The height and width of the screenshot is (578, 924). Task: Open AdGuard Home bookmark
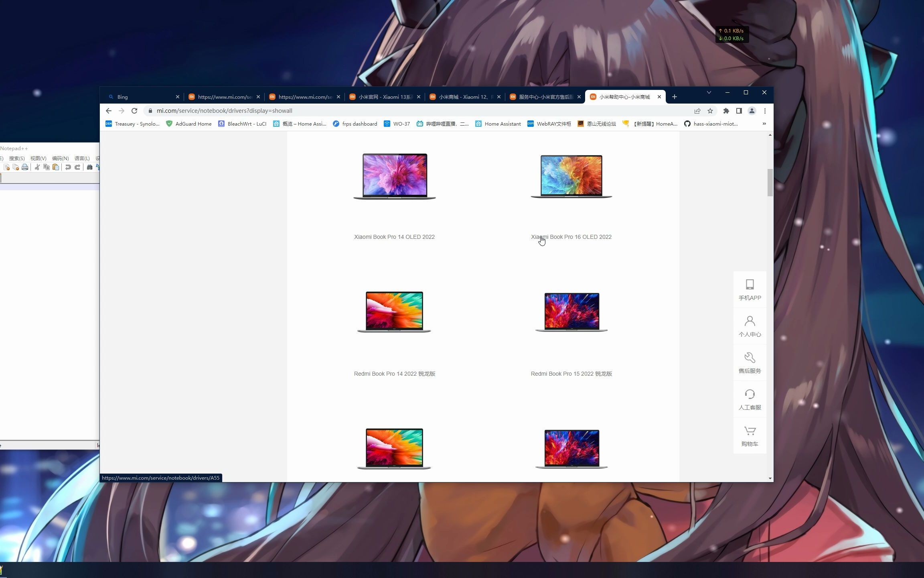point(189,124)
